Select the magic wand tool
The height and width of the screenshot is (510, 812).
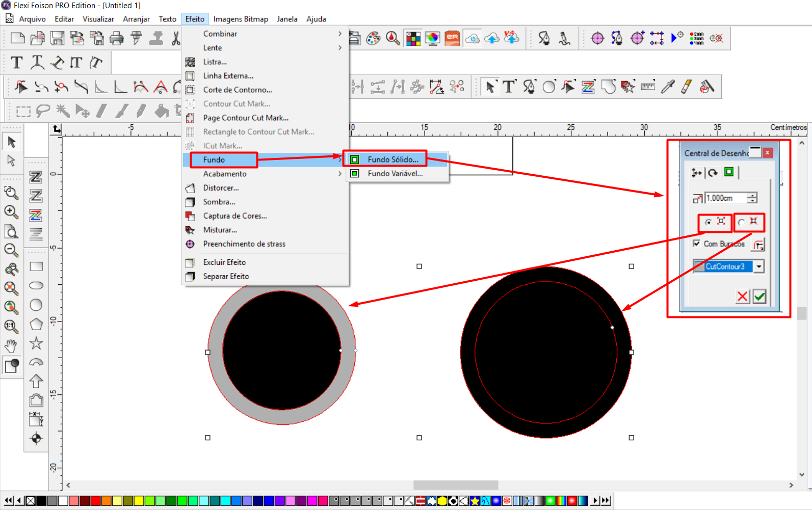[63, 111]
